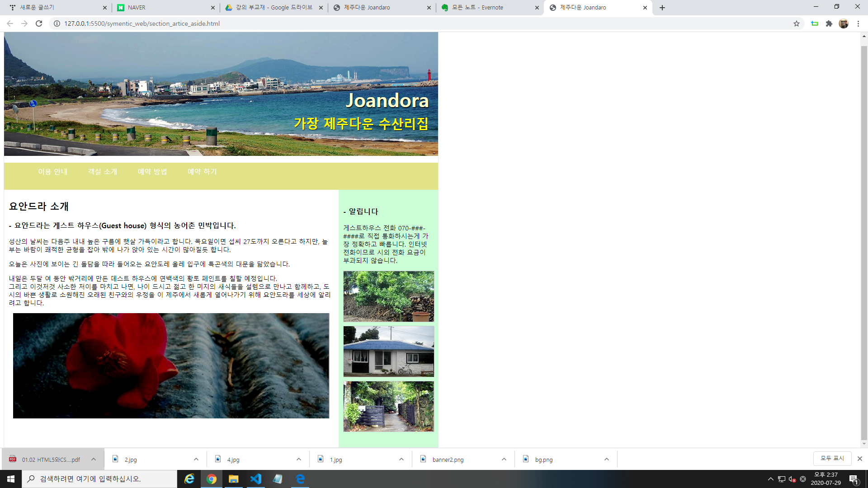Click the 이용 안내 navigation link
Viewport: 868px width, 488px height.
(52, 172)
